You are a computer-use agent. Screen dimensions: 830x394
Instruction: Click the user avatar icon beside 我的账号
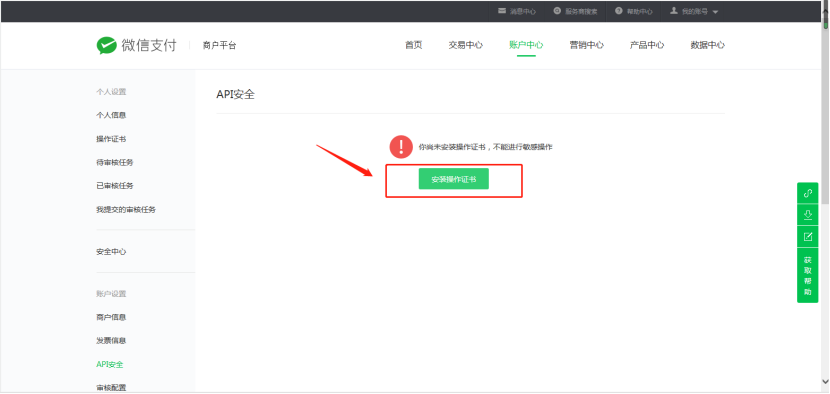click(674, 11)
